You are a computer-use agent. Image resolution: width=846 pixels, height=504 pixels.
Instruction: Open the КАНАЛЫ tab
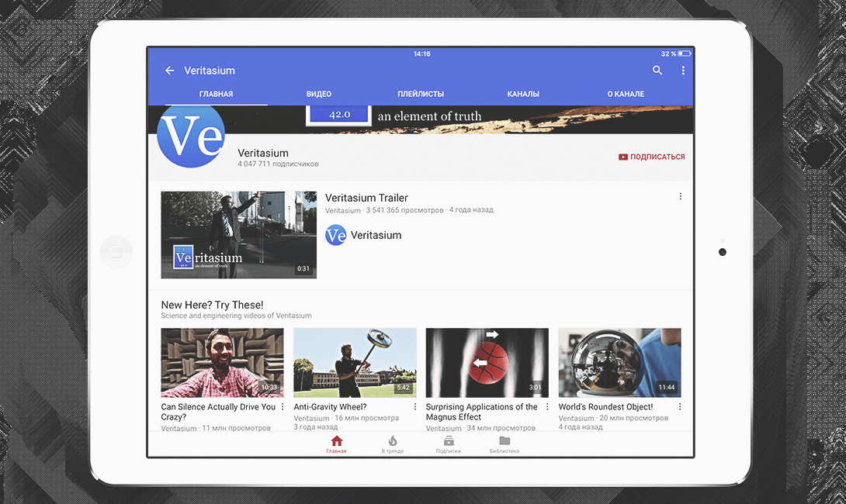click(523, 94)
